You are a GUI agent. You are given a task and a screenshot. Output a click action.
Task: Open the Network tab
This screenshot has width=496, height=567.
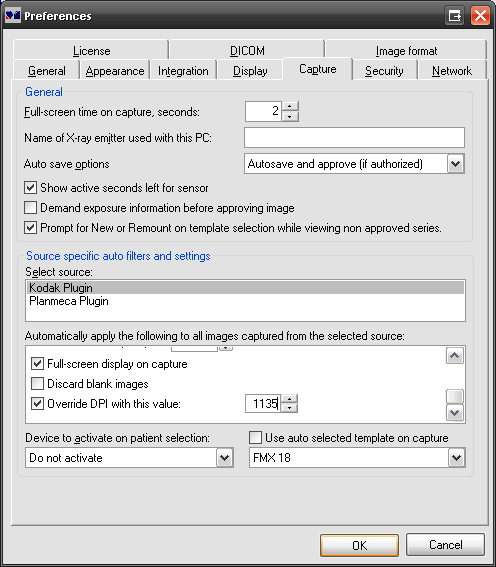click(x=452, y=71)
